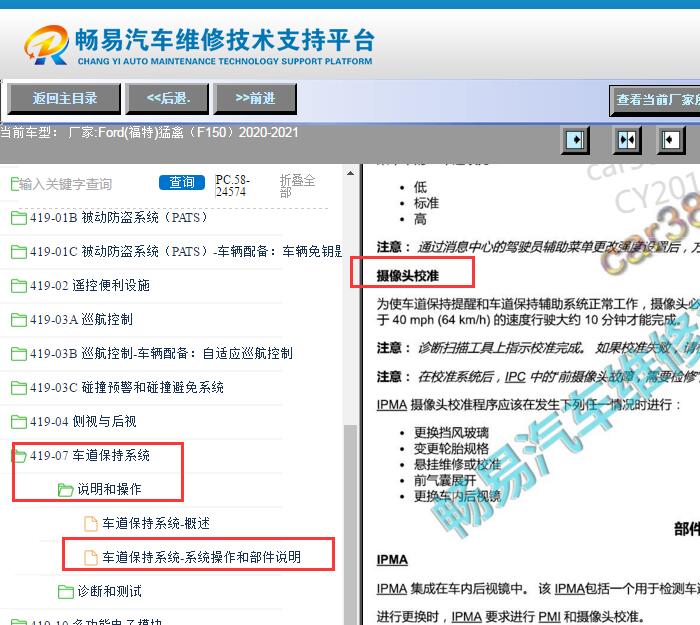Click the 查看当前厂家 button

click(x=655, y=100)
